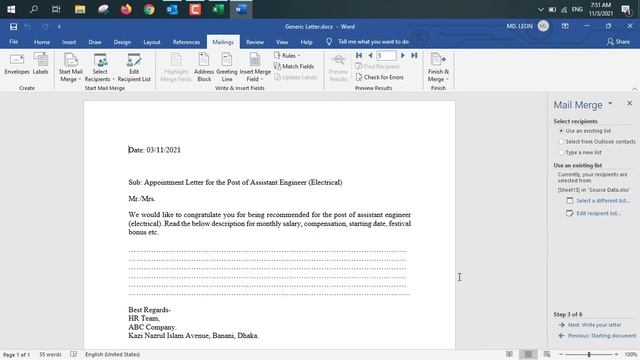Go to Next: Write your letter
Image resolution: width=640 pixels, height=360 pixels.
click(x=594, y=325)
